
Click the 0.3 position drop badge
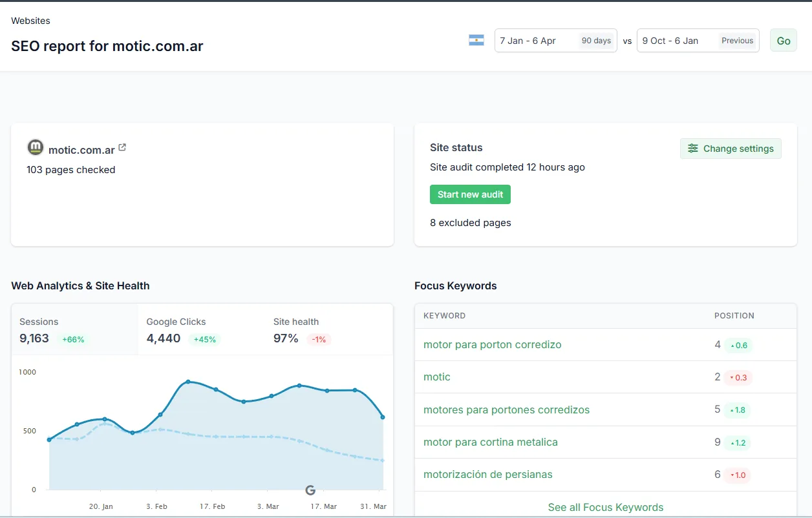[x=738, y=377]
